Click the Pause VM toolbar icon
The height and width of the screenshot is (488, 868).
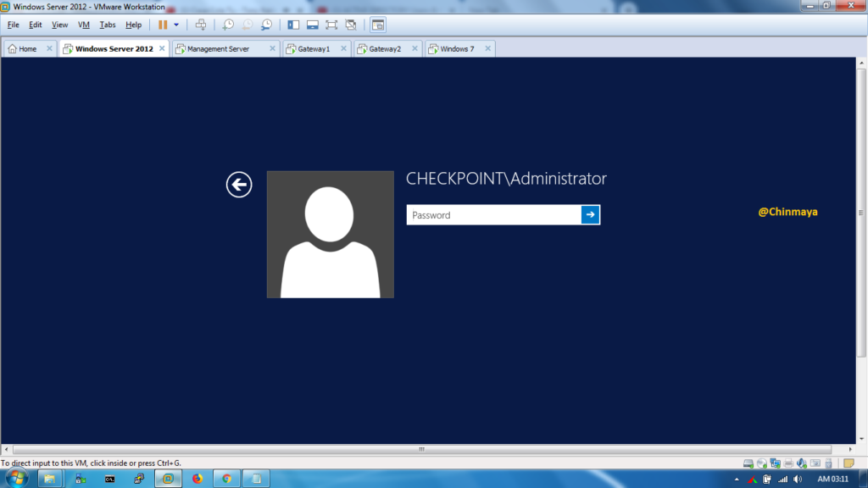(163, 25)
